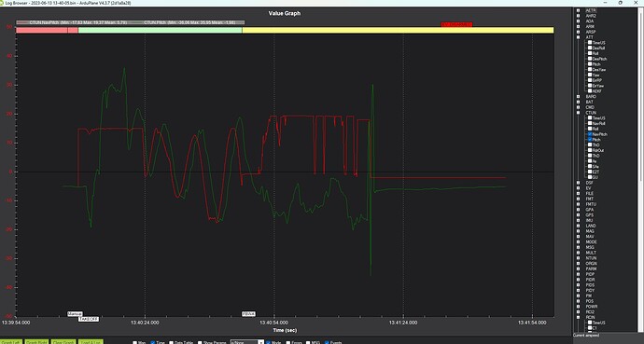Expand the GPS log group
Screen dimensions: 644x344
coord(579,214)
